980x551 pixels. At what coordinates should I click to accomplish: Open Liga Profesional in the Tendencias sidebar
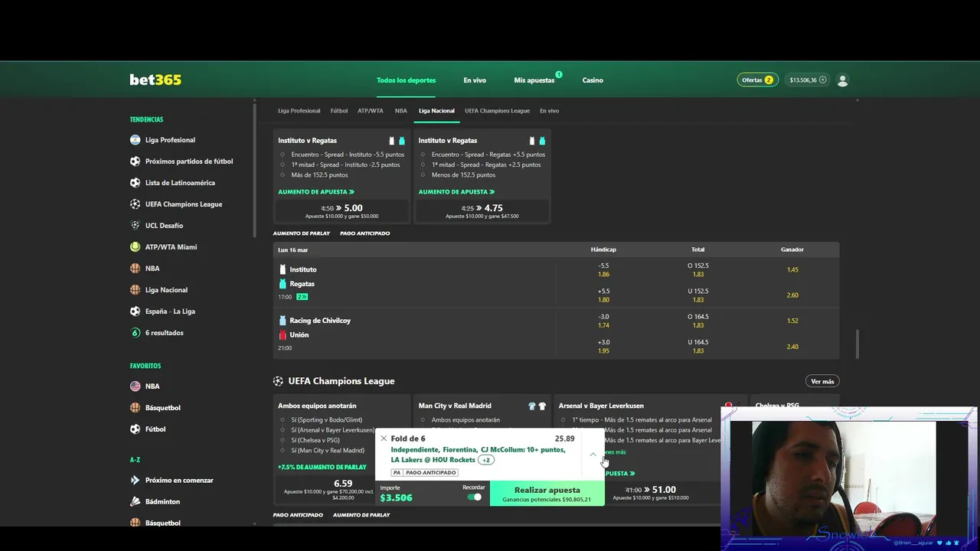pyautogui.click(x=170, y=140)
